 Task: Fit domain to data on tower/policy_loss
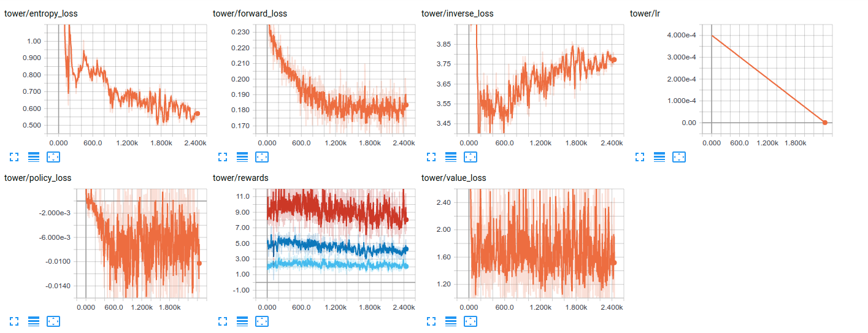53,321
